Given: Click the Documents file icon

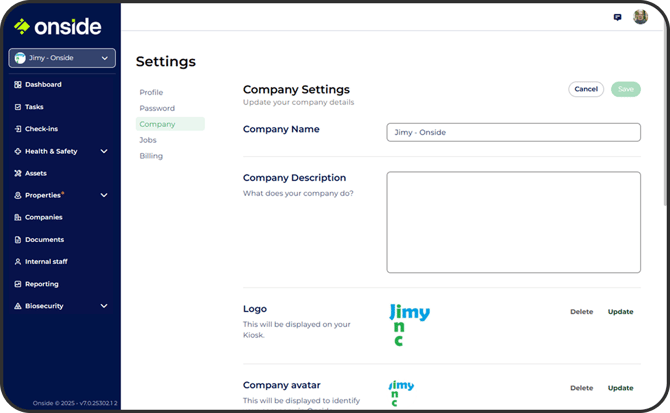Looking at the screenshot, I should pyautogui.click(x=18, y=240).
